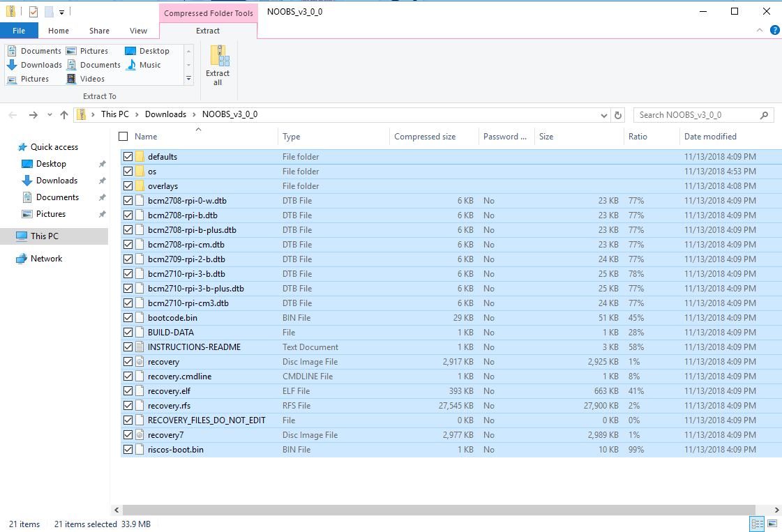The width and height of the screenshot is (782, 532).
Task: Click search magnifier icon in search box
Action: click(764, 115)
